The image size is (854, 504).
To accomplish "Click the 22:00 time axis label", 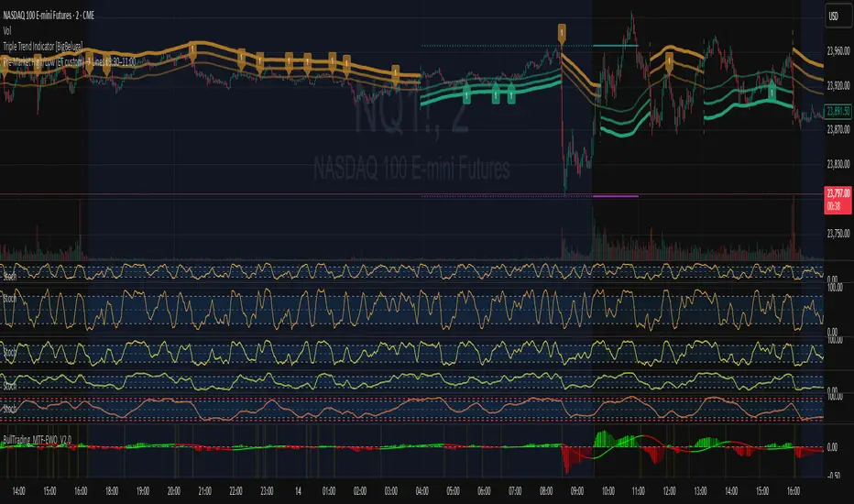I will 235,491.
